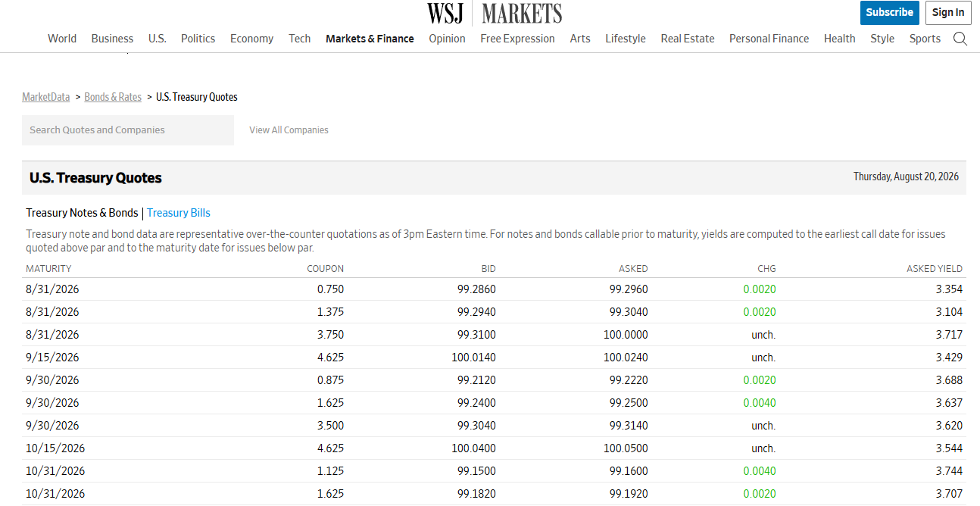Click the WSJ logo

(445, 13)
